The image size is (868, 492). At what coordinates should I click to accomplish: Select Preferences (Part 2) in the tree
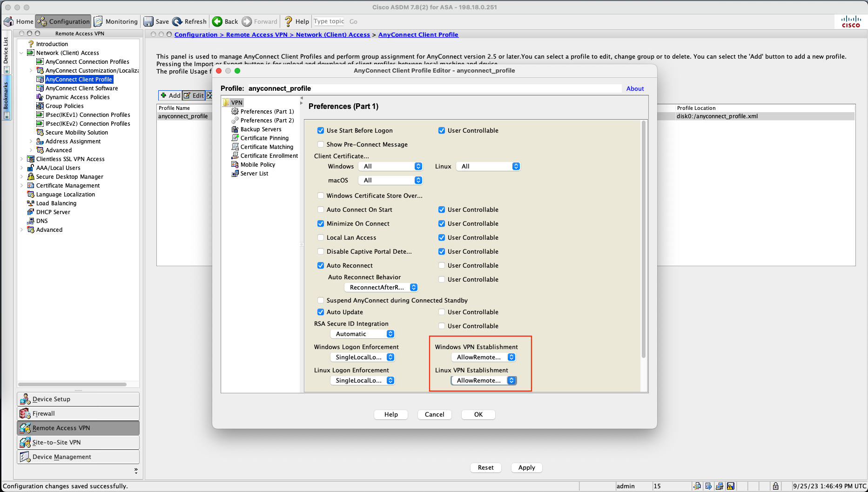point(267,120)
